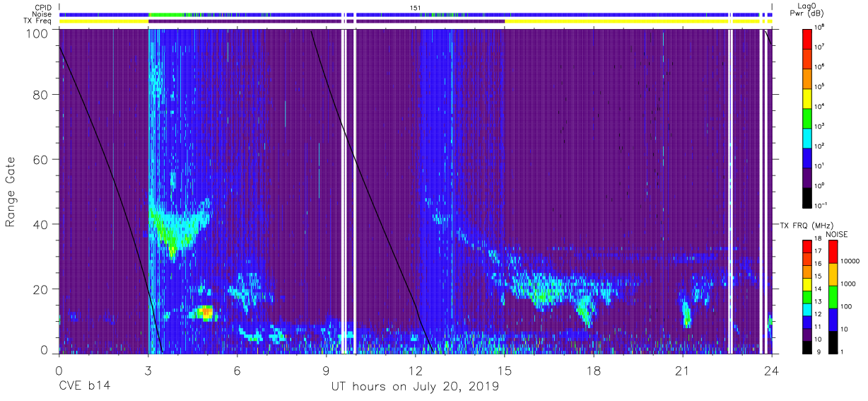Click the 24 tick on UT hours axis
Screen dimensions: 868x401
click(771, 370)
